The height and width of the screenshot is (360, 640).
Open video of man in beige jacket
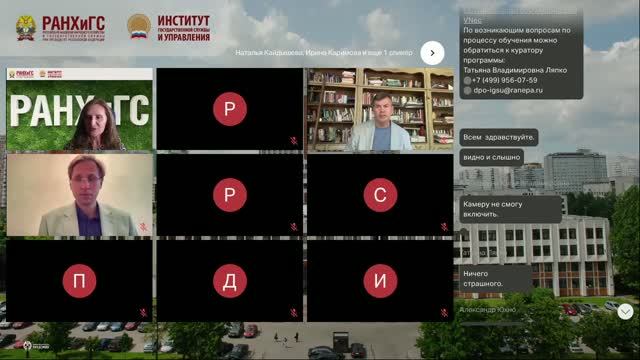[x=79, y=195]
